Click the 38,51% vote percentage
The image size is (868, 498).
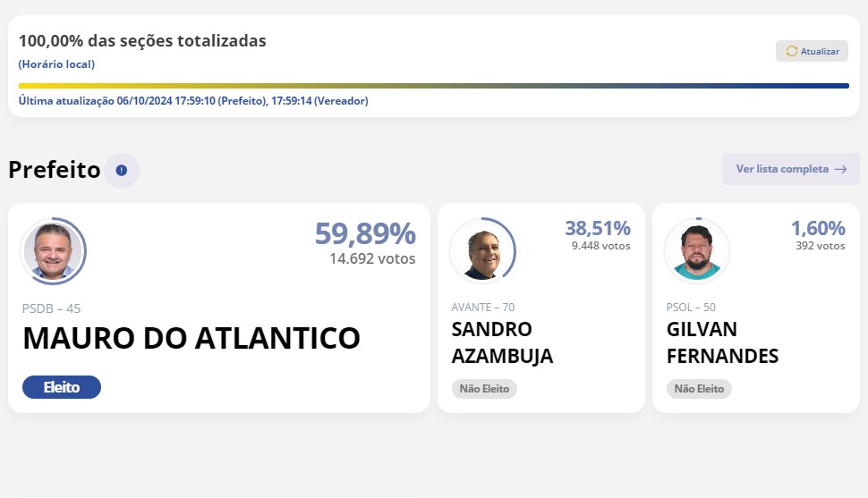(x=597, y=228)
